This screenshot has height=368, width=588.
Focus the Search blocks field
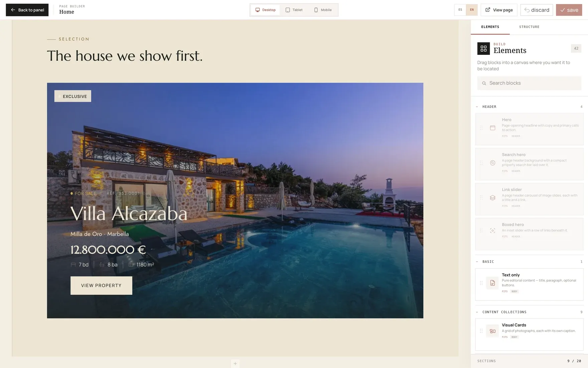[x=529, y=83]
